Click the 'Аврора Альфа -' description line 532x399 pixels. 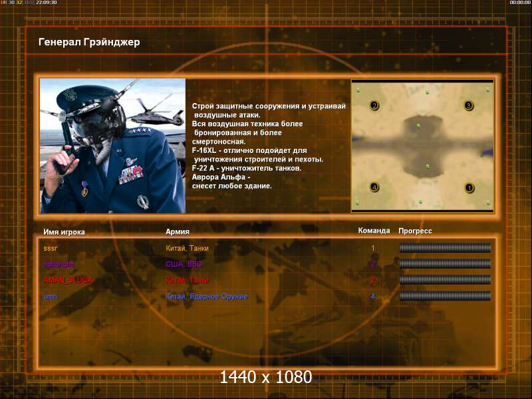[x=221, y=177]
